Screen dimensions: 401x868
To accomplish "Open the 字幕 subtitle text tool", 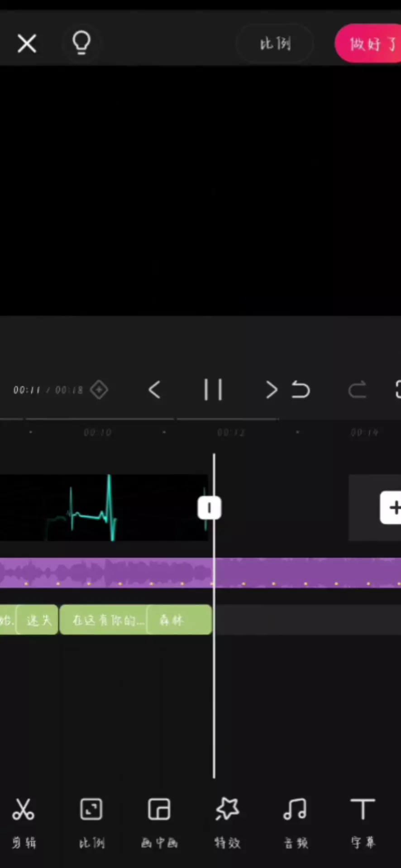I will pyautogui.click(x=363, y=822).
